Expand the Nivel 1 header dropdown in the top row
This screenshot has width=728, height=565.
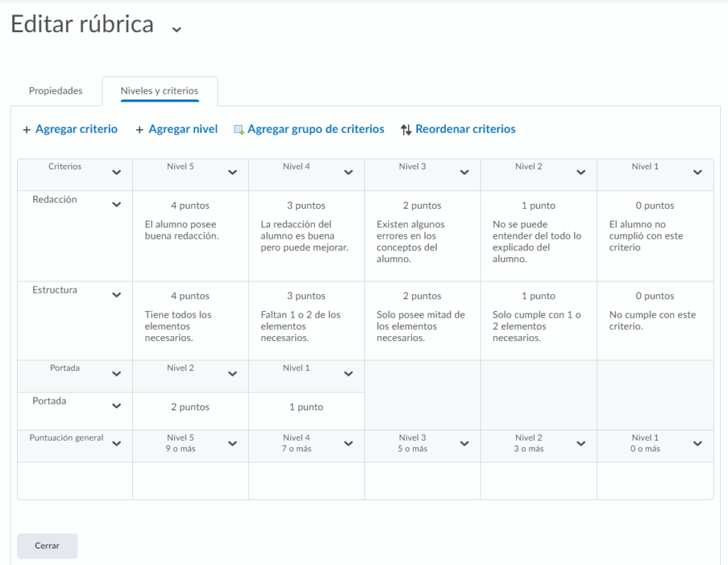[x=697, y=172]
